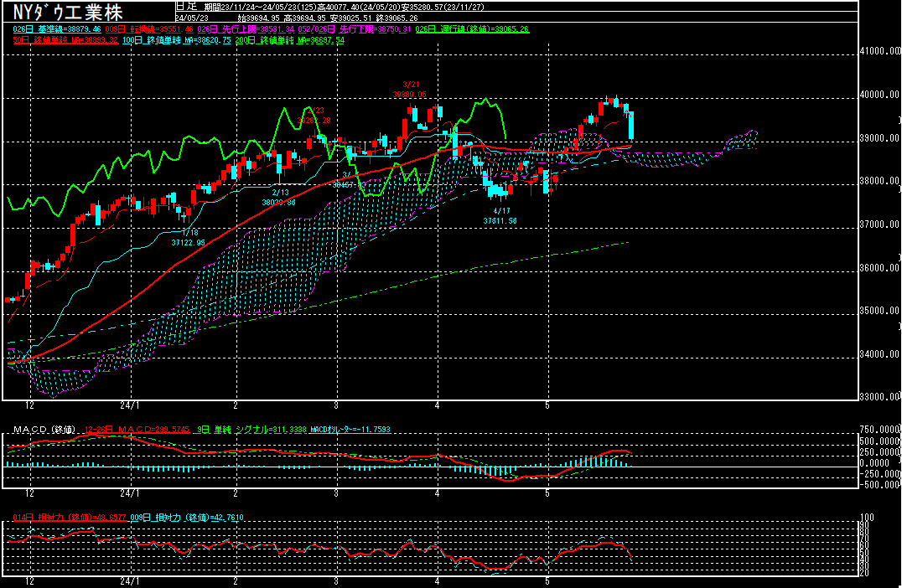Viewport: 902px width, 588px height.
Task: Click the 9日 単純 シグナル=311.3338 label
Action: (251, 430)
